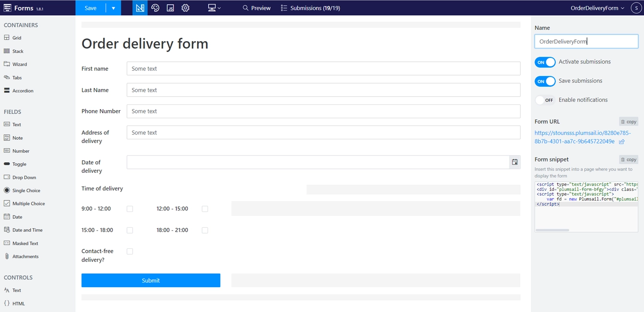Click the Address of delivery input field
The image size is (644, 312).
[323, 133]
